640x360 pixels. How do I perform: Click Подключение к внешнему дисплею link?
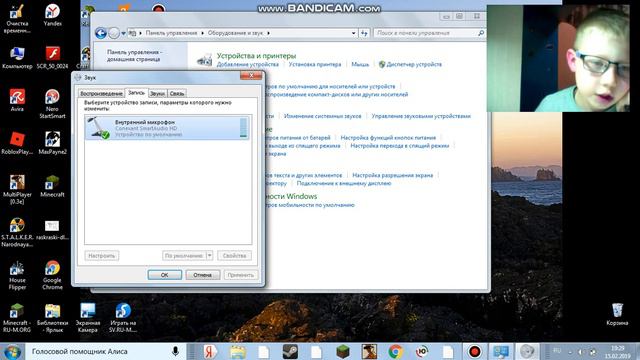pos(344,184)
